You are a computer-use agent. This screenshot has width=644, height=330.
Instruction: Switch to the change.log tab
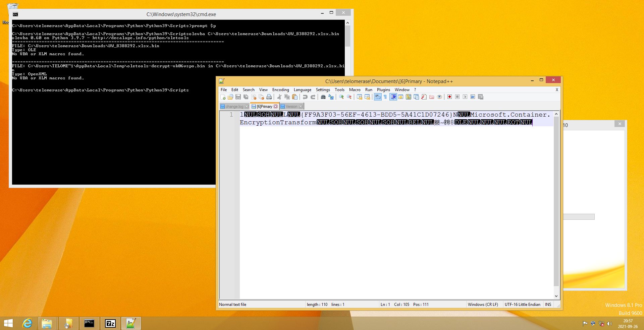(x=234, y=107)
